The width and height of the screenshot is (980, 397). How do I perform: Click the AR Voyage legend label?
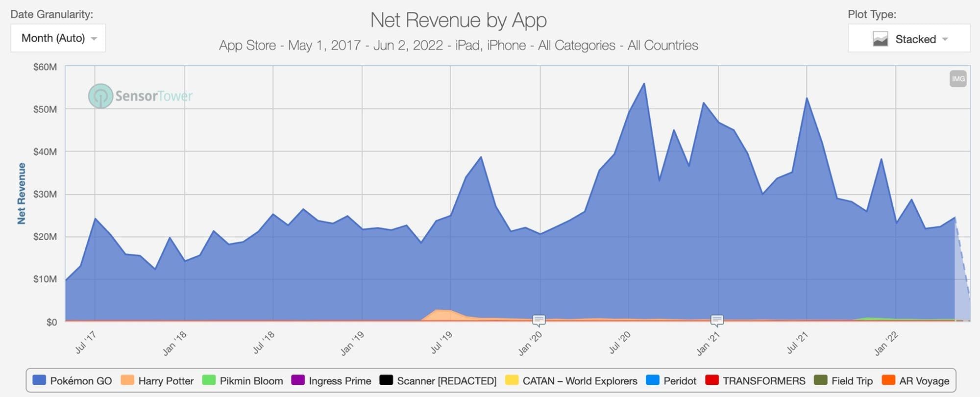coord(924,381)
